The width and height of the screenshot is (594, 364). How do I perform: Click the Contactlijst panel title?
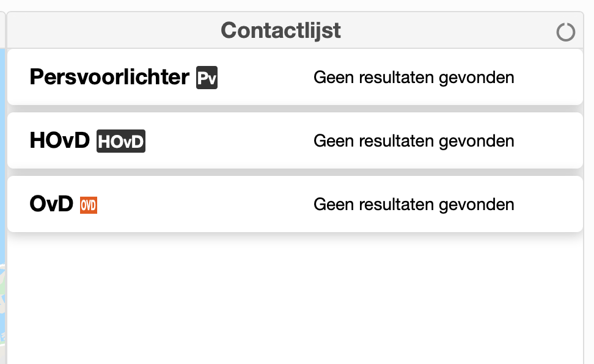(280, 31)
